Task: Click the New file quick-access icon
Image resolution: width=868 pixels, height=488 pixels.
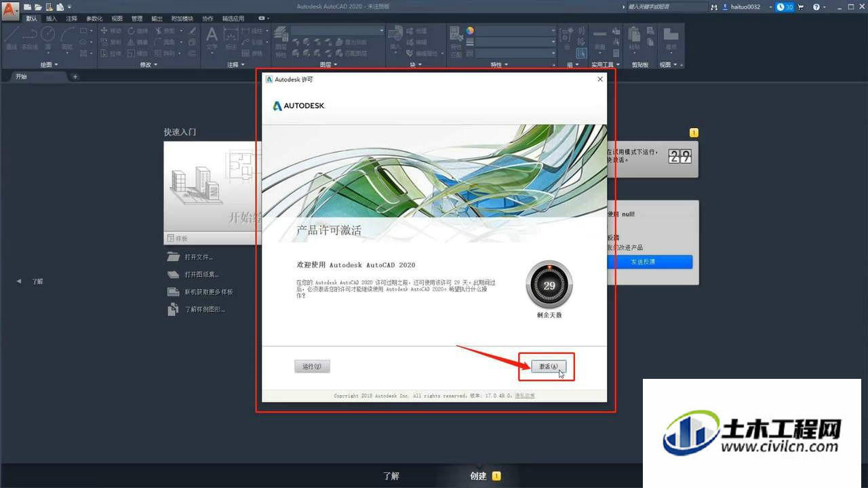Action: (x=27, y=7)
